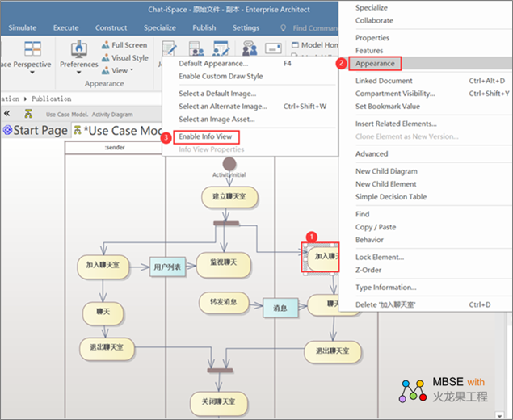Click Delete '加入聊天室' menu item
513x420 pixels.
pyautogui.click(x=385, y=304)
